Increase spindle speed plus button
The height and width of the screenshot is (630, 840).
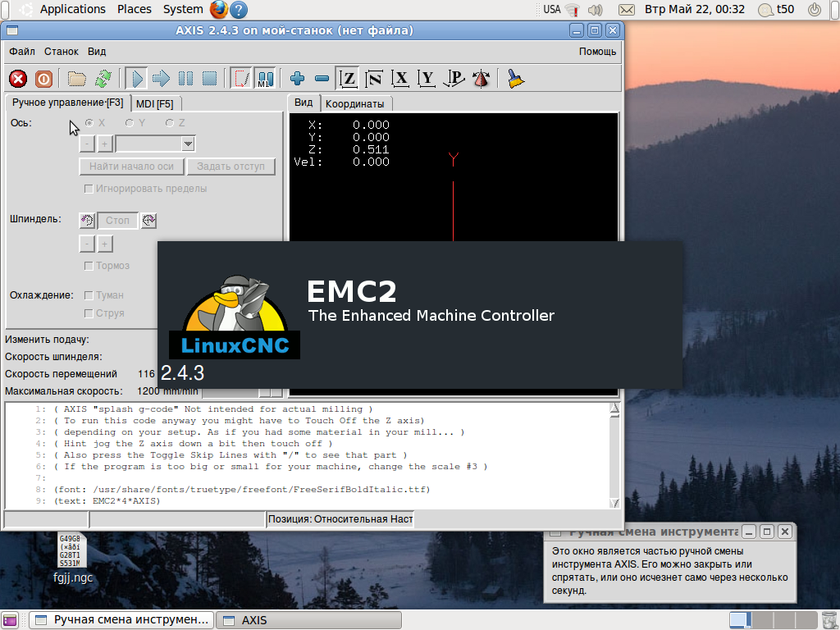pos(104,244)
